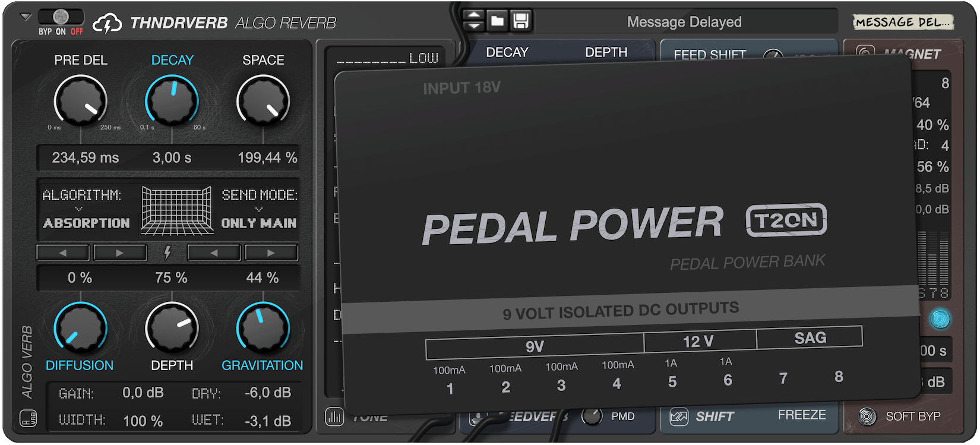Click Pedal Power output 5
The height and width of the screenshot is (445, 980).
[672, 382]
